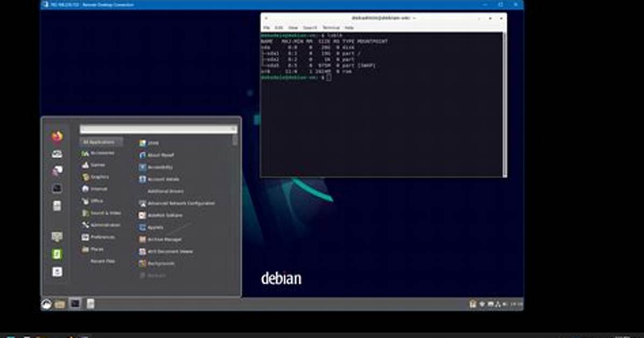644x338 pixels.
Task: Open the Recent Files category
Action: (102, 261)
